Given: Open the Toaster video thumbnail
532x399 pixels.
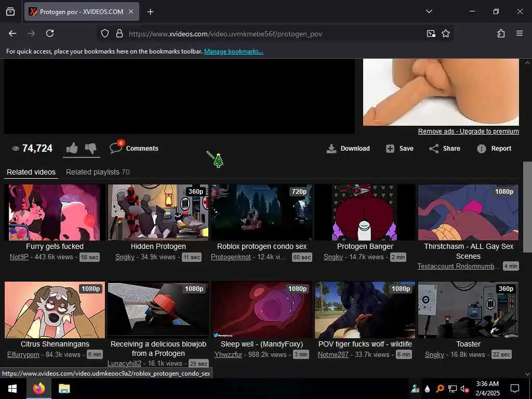Looking at the screenshot, I should pos(468,310).
